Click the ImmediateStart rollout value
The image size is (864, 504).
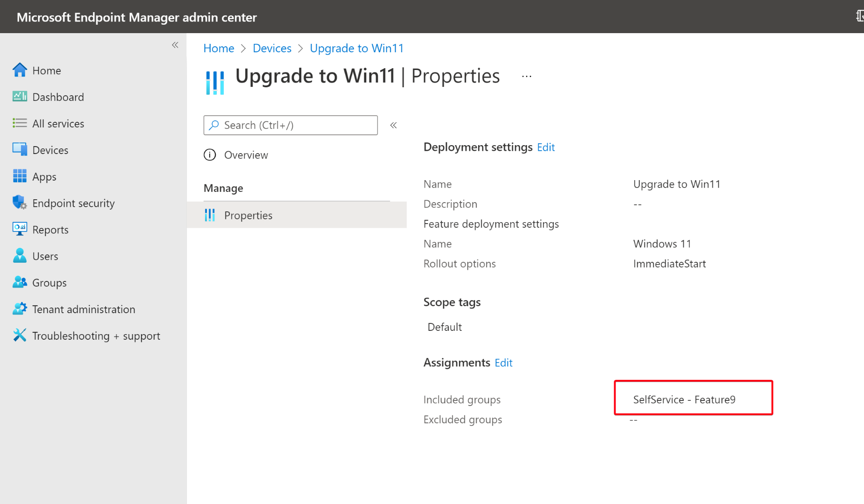(669, 264)
